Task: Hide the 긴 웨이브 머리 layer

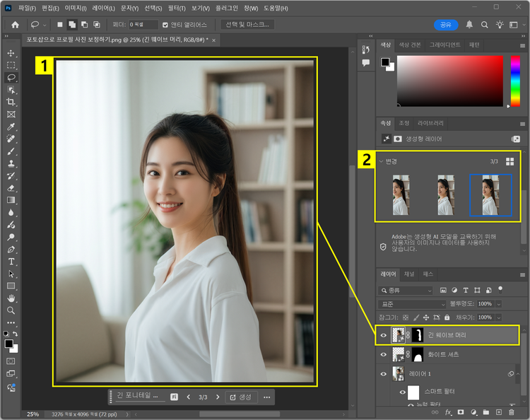Action: tap(384, 335)
